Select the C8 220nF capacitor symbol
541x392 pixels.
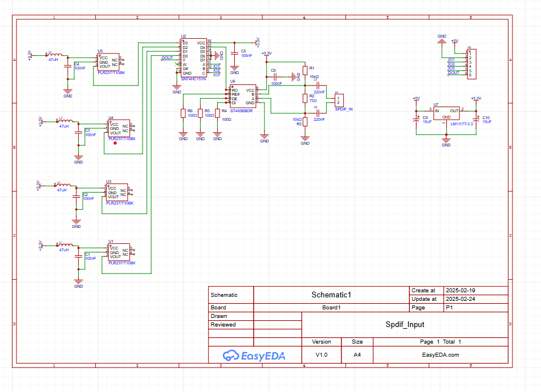[x=318, y=113]
